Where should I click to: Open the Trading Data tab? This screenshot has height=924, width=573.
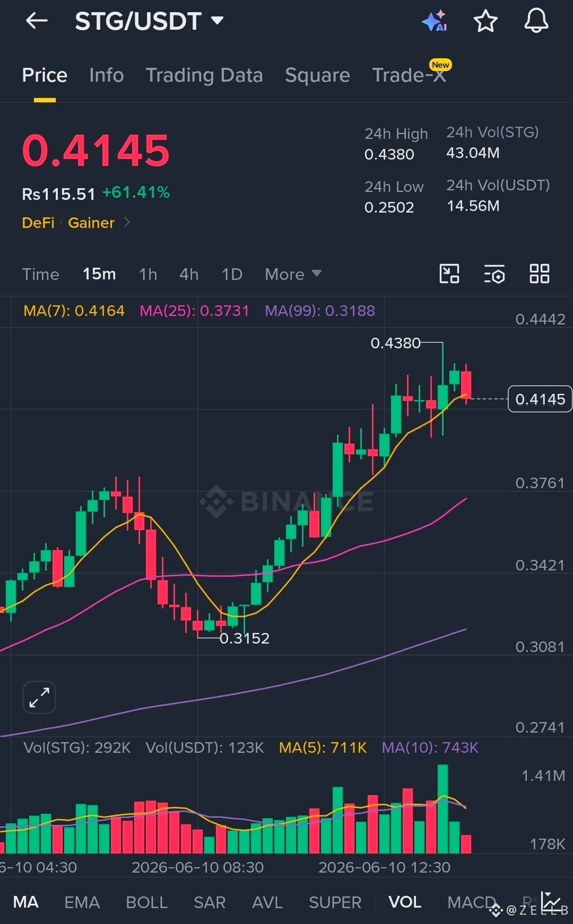(204, 75)
